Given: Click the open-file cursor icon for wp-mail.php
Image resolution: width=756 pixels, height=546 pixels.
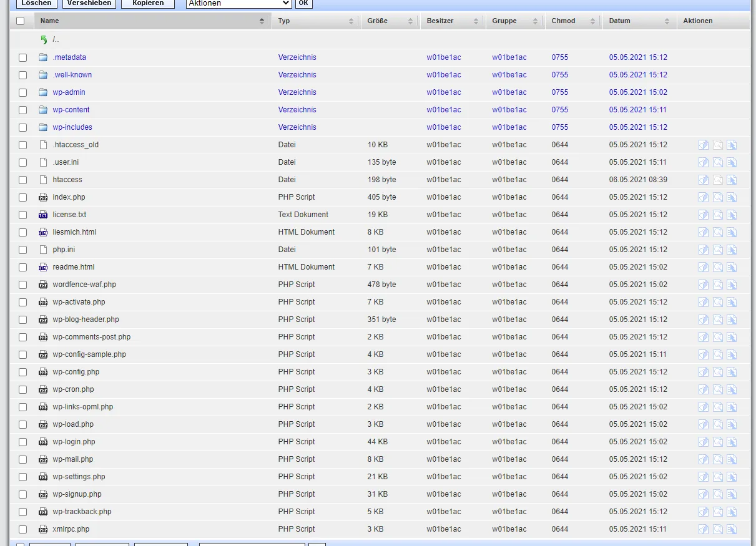Looking at the screenshot, I should [x=732, y=459].
